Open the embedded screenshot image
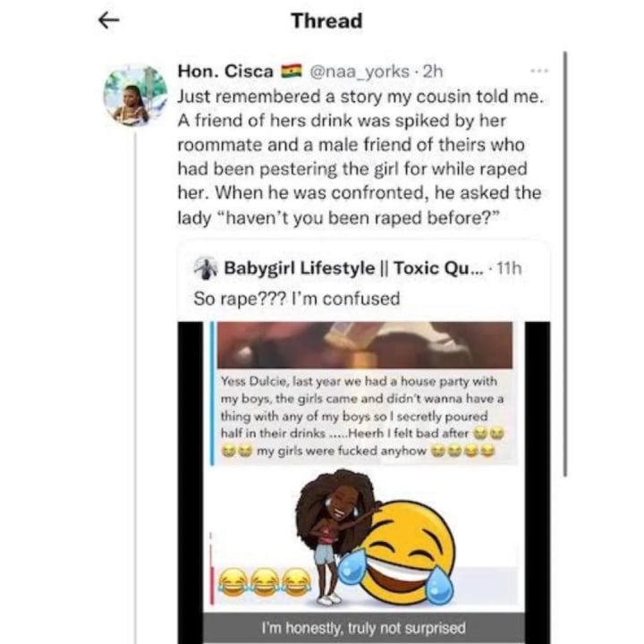The image size is (644, 644). click(363, 483)
